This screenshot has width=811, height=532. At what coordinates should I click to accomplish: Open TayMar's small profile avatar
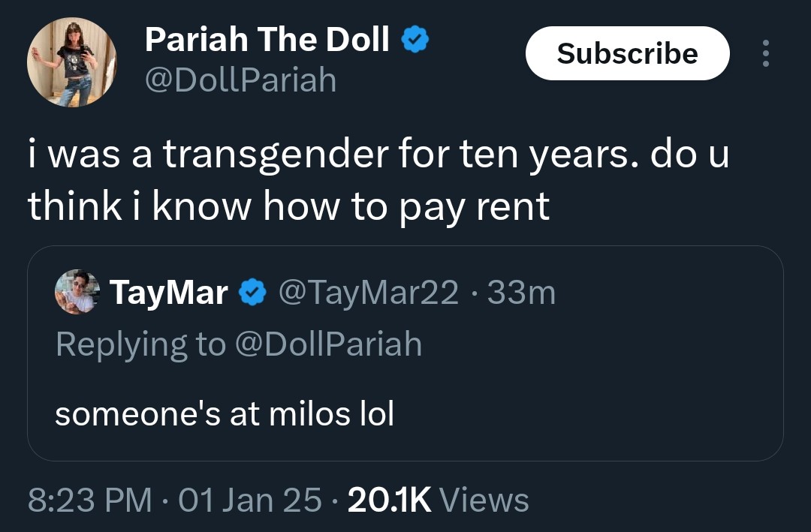coord(77,292)
